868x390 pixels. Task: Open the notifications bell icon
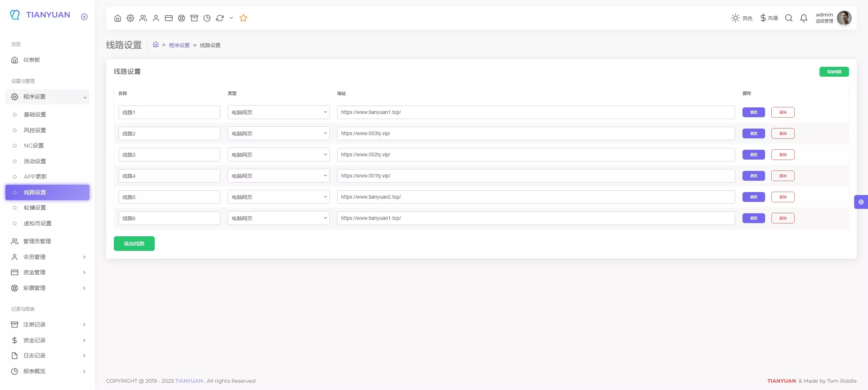coord(803,18)
